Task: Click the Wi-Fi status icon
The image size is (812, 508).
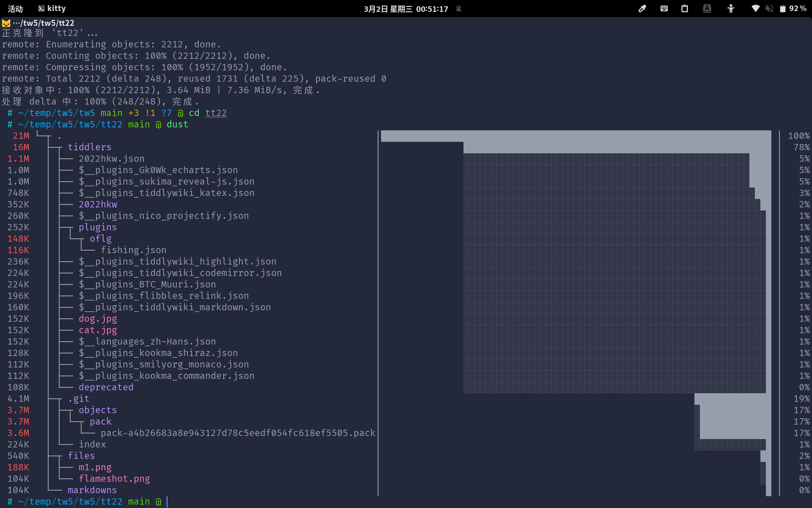Action: click(x=755, y=8)
